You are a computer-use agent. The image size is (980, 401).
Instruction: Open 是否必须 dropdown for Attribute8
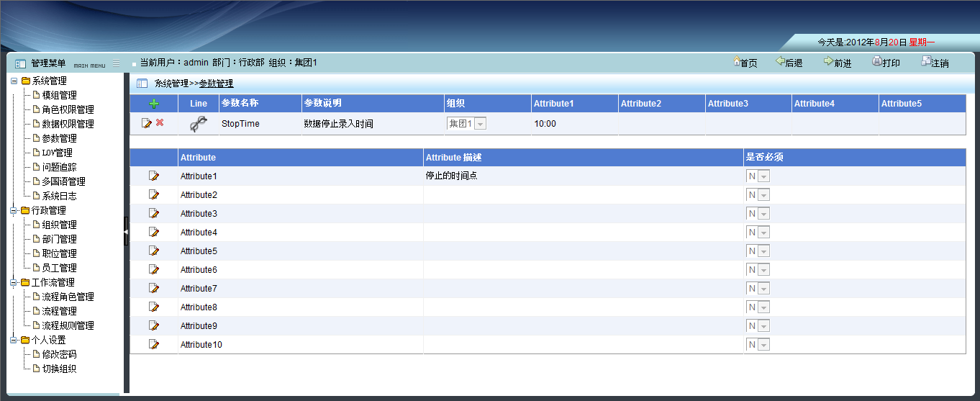(758, 307)
